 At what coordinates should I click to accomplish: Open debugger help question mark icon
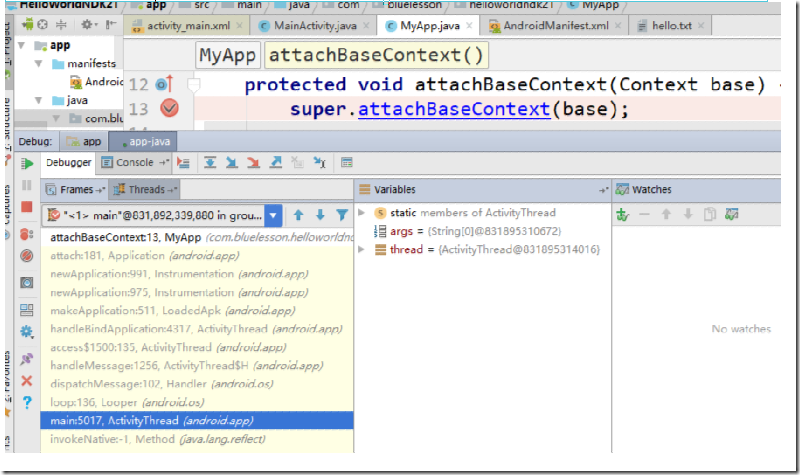tap(27, 403)
